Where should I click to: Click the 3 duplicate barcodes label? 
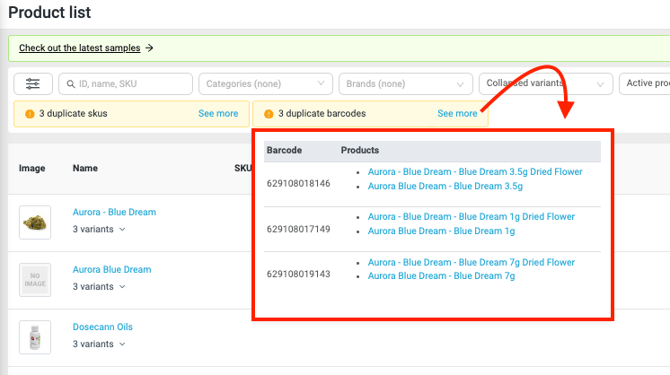[x=322, y=114]
